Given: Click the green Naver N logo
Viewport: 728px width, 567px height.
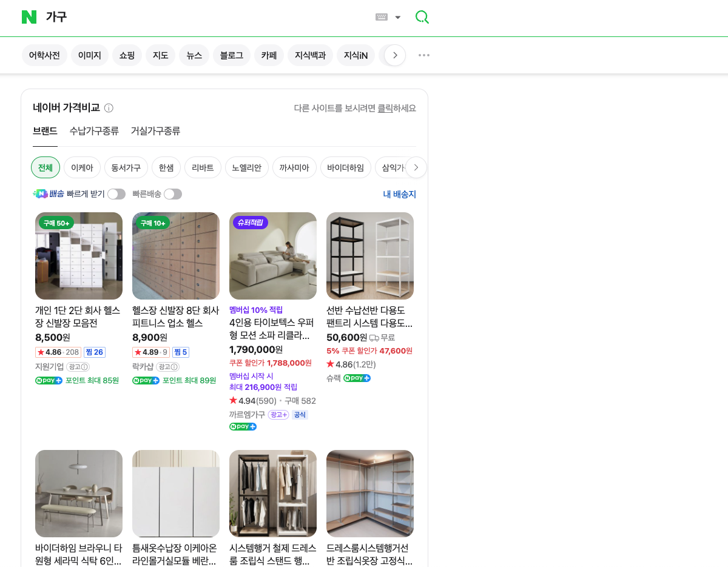Looking at the screenshot, I should click(29, 17).
